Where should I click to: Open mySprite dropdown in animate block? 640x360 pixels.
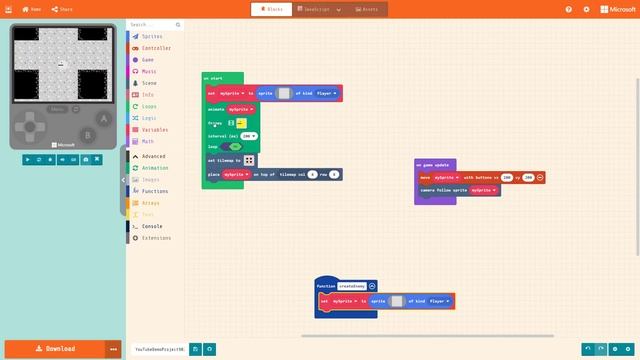click(x=241, y=109)
